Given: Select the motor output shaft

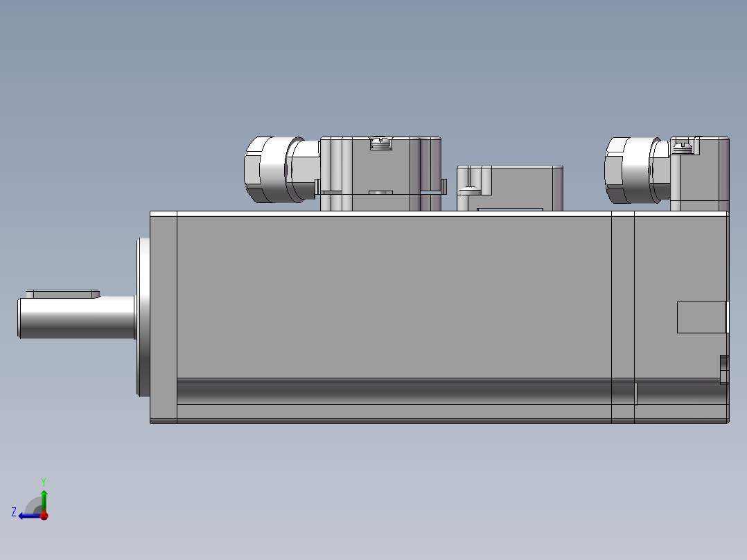Looking at the screenshot, I should (76, 317).
